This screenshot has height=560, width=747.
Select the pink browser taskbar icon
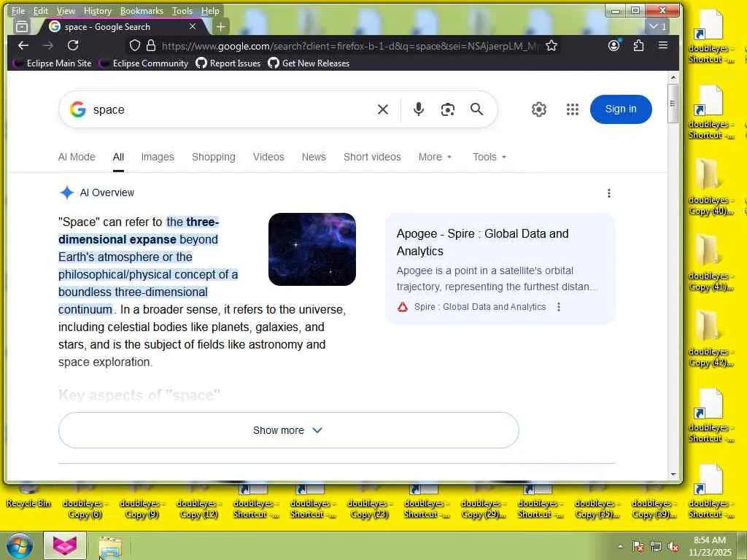(x=65, y=545)
